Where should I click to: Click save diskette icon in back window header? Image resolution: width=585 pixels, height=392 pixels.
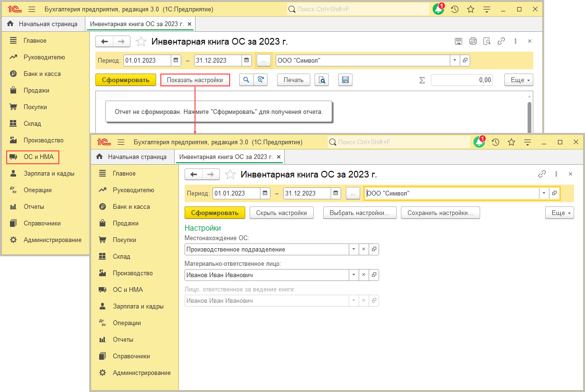click(458, 41)
